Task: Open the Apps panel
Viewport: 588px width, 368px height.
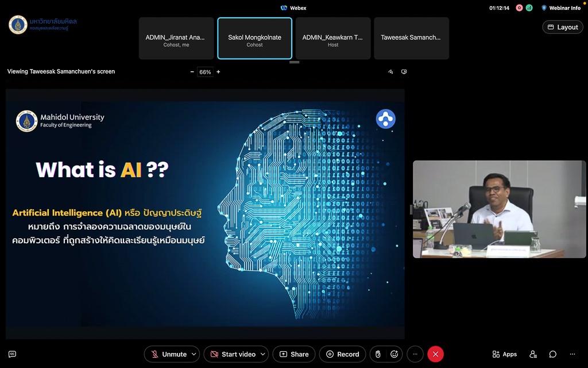Action: click(504, 354)
